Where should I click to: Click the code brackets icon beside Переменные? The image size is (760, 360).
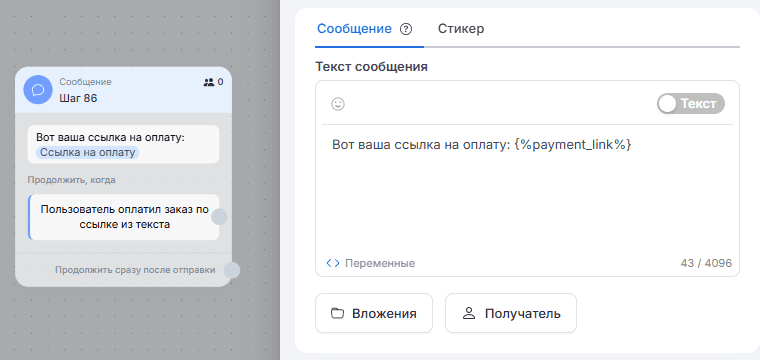pos(333,263)
